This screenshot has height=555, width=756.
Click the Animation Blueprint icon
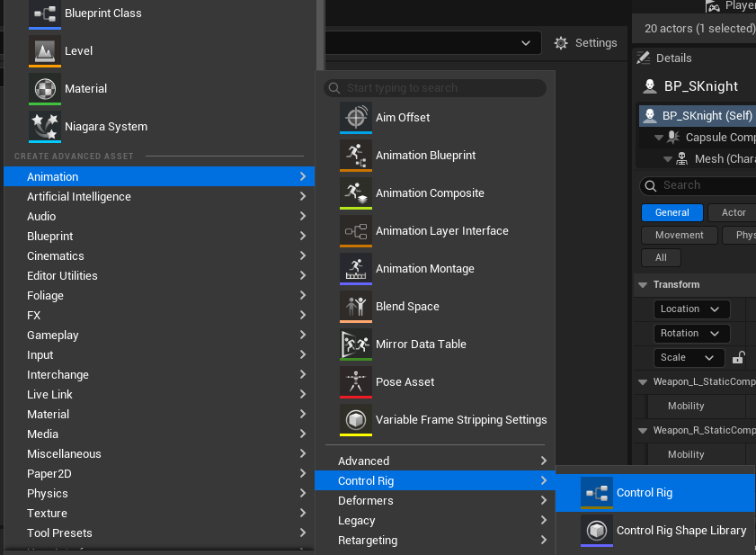click(x=356, y=155)
